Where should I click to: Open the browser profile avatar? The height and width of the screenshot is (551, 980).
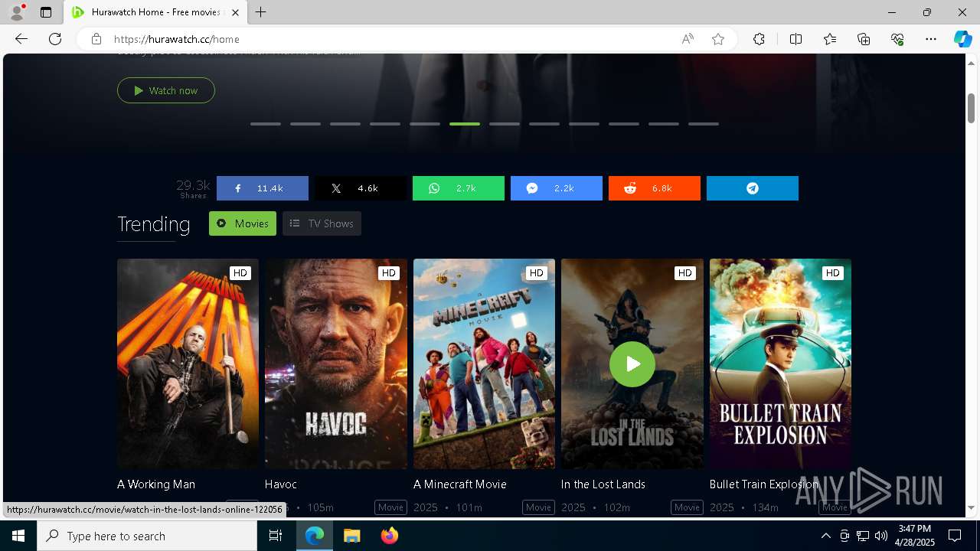click(16, 12)
